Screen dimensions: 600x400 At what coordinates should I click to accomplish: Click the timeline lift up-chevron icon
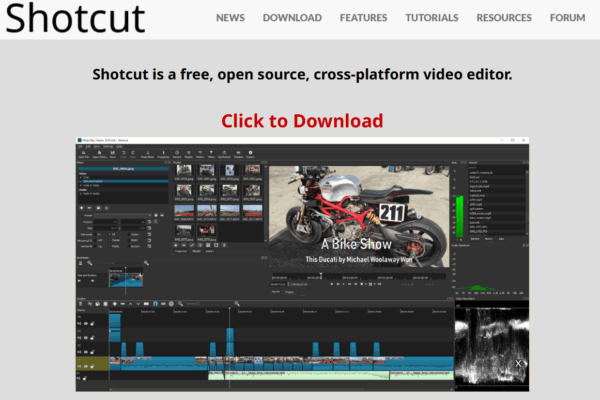(x=130, y=304)
